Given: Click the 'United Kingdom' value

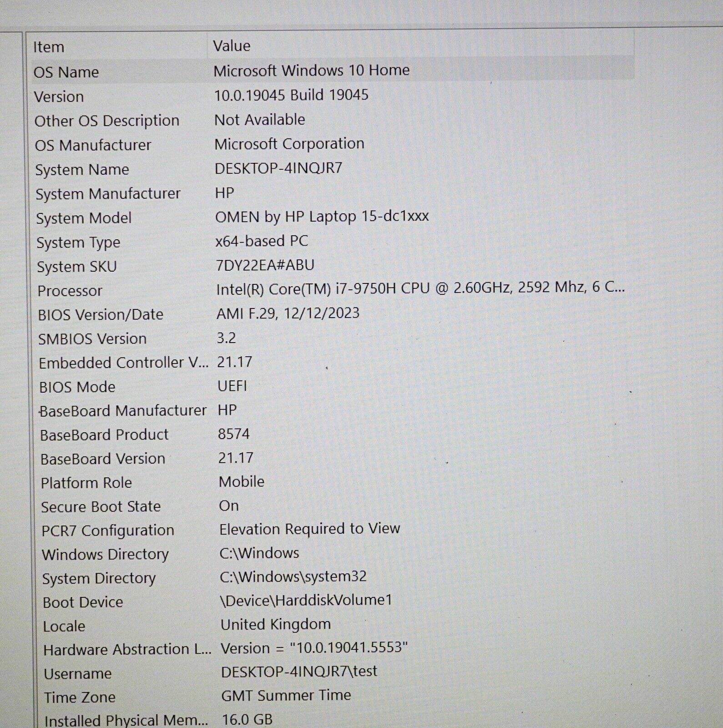Looking at the screenshot, I should click(276, 624).
